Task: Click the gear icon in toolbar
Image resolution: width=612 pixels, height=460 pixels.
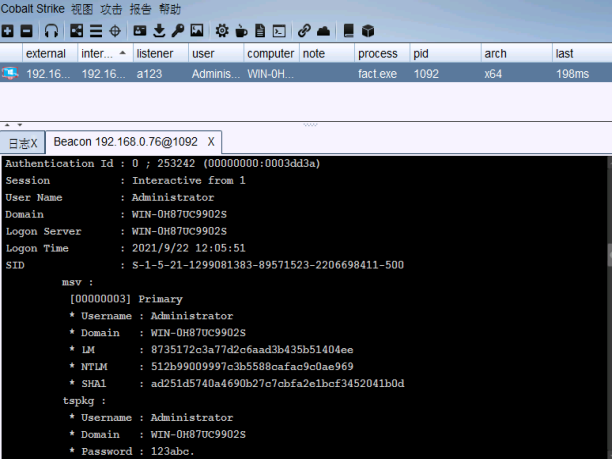Action: 222,31
